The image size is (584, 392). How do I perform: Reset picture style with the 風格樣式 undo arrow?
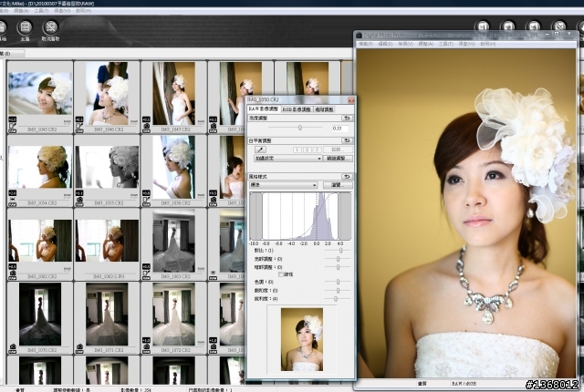click(347, 176)
